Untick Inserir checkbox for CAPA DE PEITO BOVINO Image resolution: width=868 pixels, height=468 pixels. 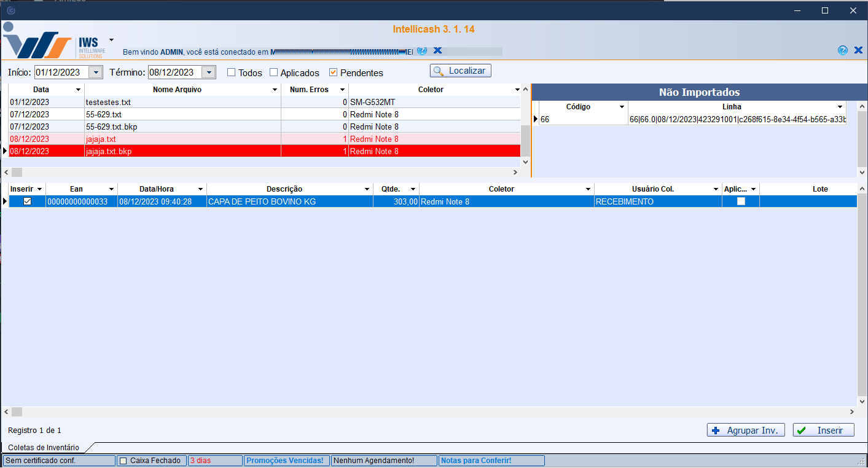[27, 201]
